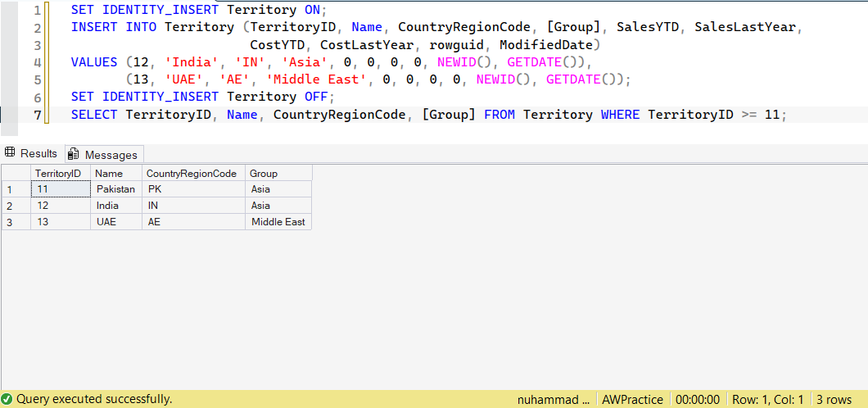Click the '3 rows' count in status bar

(834, 399)
